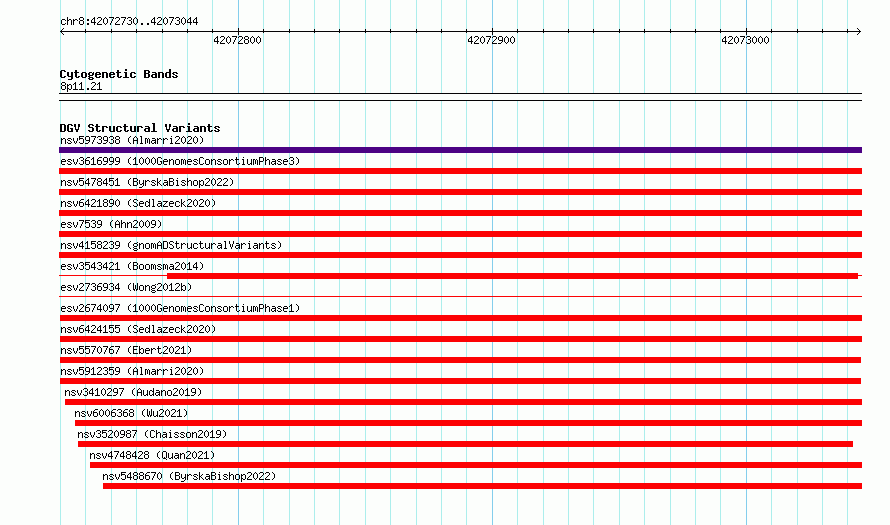
Task: Select the thin esv2736934 Wong2012b variant line
Action: [460, 296]
